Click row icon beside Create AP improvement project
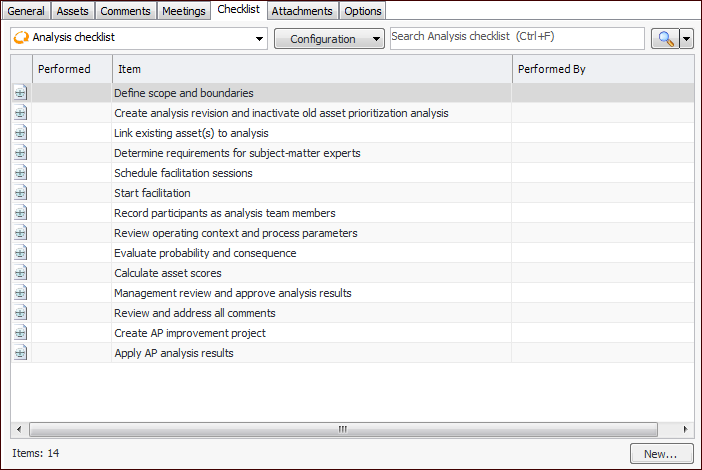702x470 pixels. point(21,333)
